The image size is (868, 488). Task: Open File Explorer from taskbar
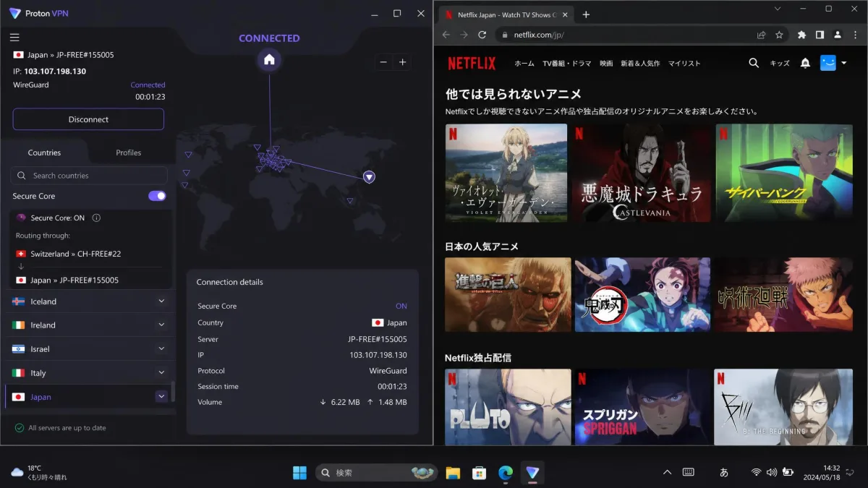pyautogui.click(x=453, y=473)
